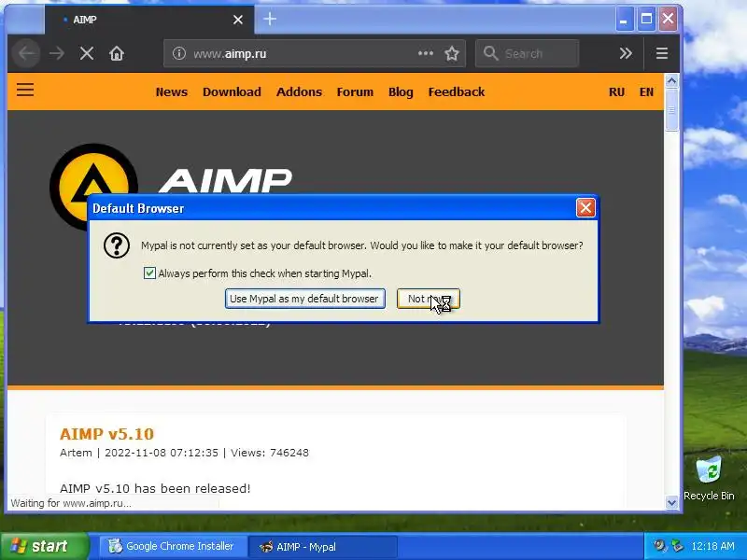This screenshot has height=560, width=747.
Task: Close the AIMP tab
Action: coord(238,20)
